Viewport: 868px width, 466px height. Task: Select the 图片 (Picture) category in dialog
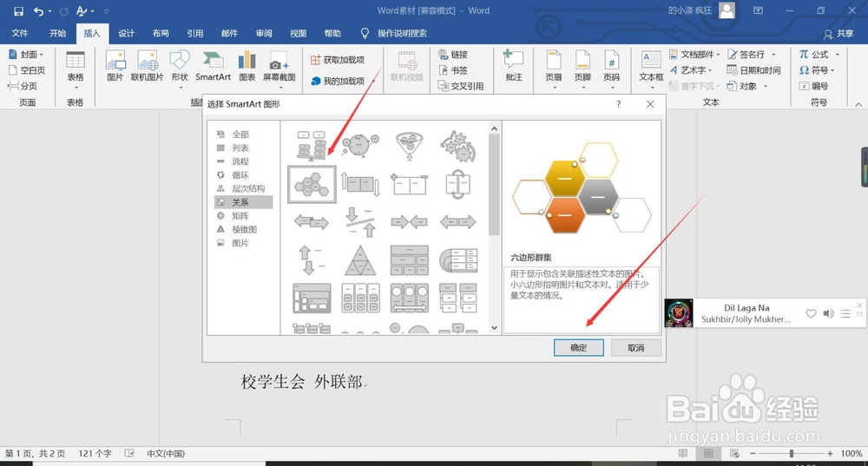[243, 243]
